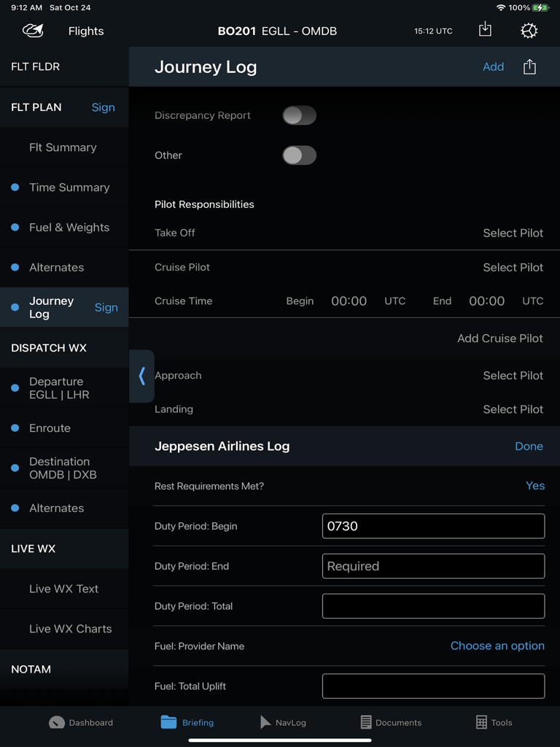Open Live WX Charts
560x747 pixels.
point(64,628)
